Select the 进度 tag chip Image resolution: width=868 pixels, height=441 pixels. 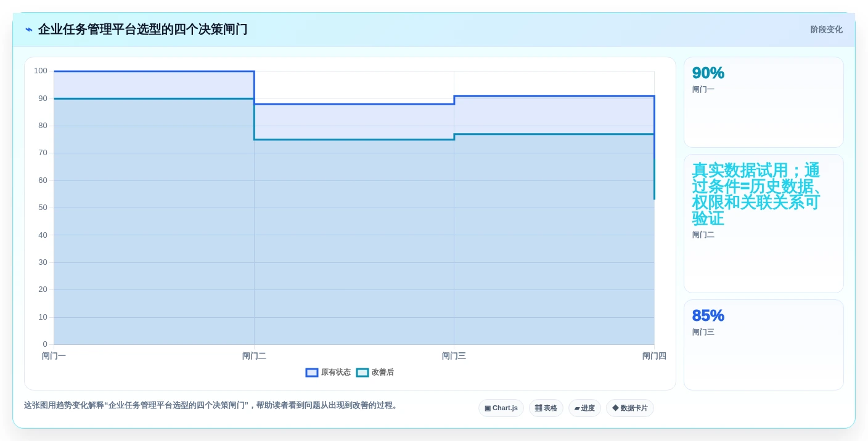pyautogui.click(x=584, y=408)
